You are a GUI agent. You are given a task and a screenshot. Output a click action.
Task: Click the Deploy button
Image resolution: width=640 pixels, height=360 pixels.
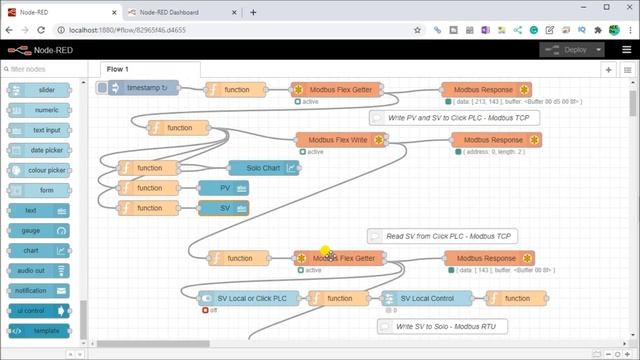click(567, 50)
